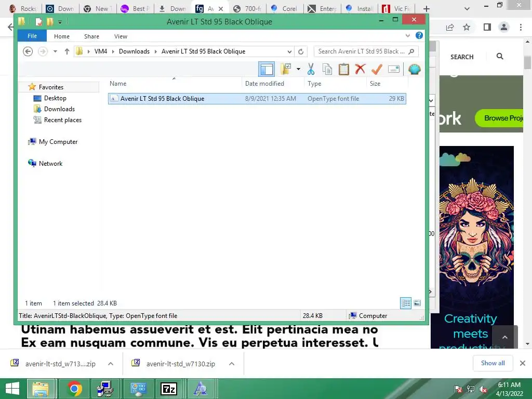Open the Chrome tab search dropdown
This screenshot has width=532, height=399.
[x=467, y=9]
